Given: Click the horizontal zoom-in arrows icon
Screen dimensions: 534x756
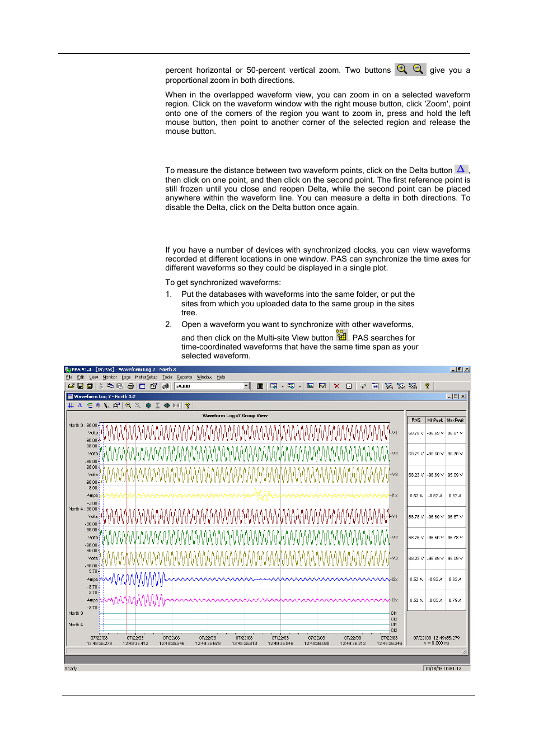Looking at the screenshot, I should (167, 405).
